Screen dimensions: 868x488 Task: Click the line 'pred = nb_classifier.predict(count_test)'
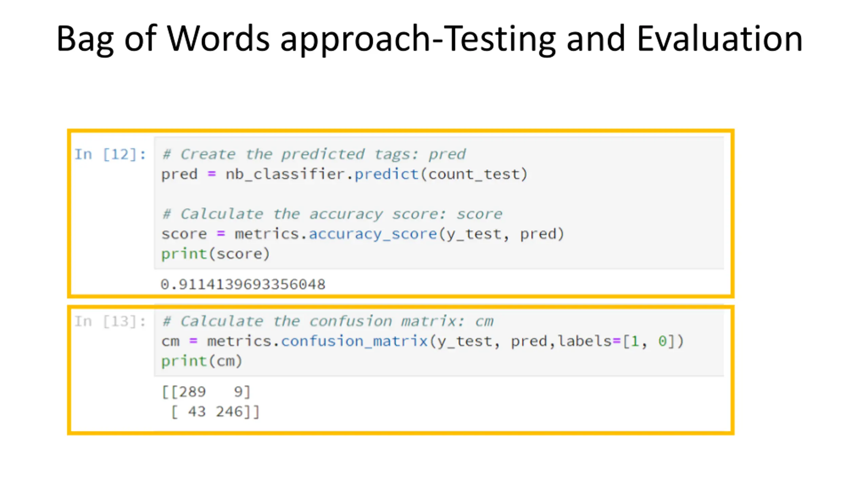click(344, 174)
